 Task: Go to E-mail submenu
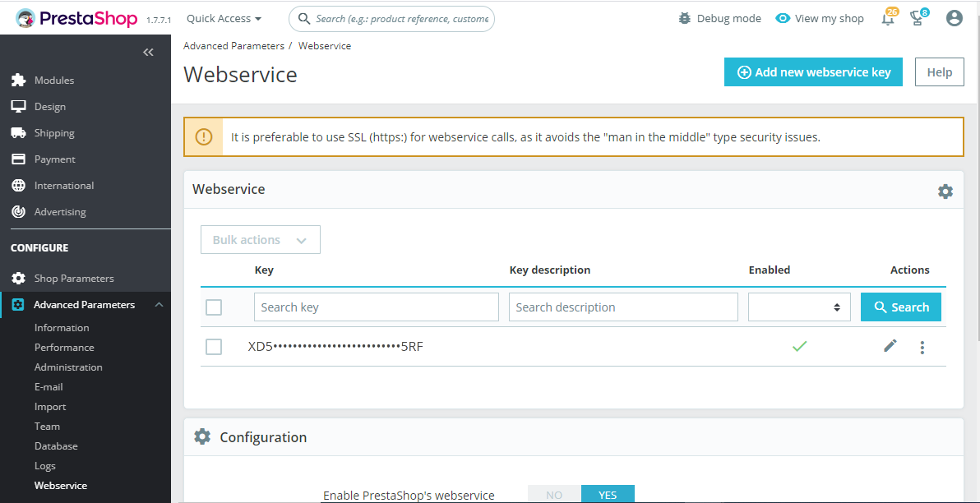(49, 387)
